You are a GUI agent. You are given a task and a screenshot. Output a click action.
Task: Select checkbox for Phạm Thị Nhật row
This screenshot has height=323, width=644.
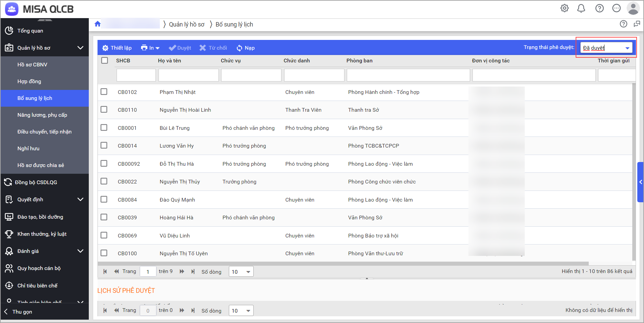click(x=104, y=92)
